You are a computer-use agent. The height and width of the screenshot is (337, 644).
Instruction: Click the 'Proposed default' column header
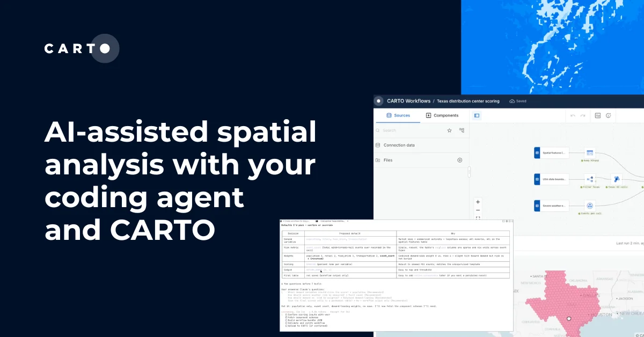coord(350,233)
